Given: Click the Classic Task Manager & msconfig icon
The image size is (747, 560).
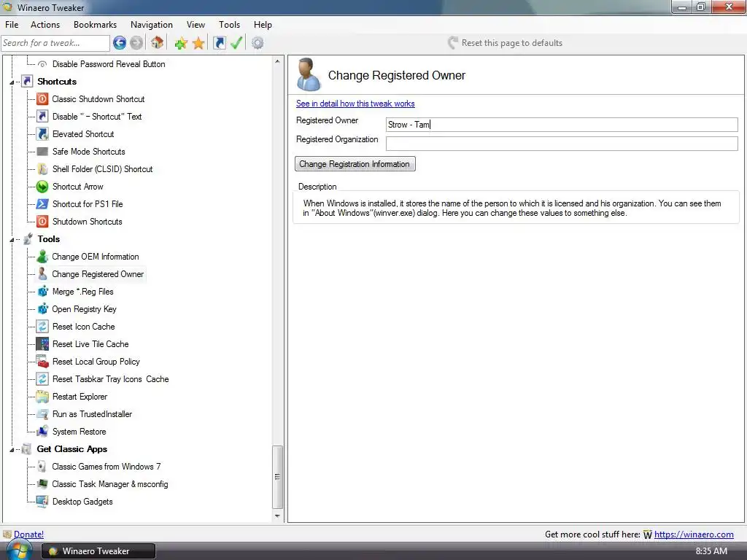Looking at the screenshot, I should pos(42,484).
